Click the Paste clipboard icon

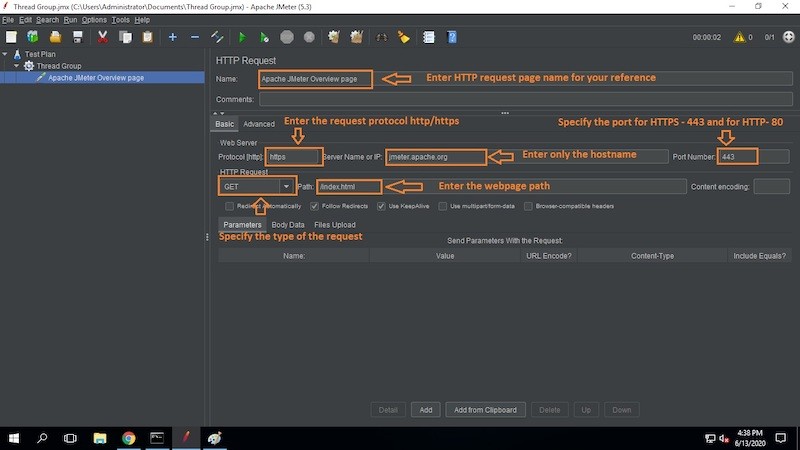pos(147,37)
